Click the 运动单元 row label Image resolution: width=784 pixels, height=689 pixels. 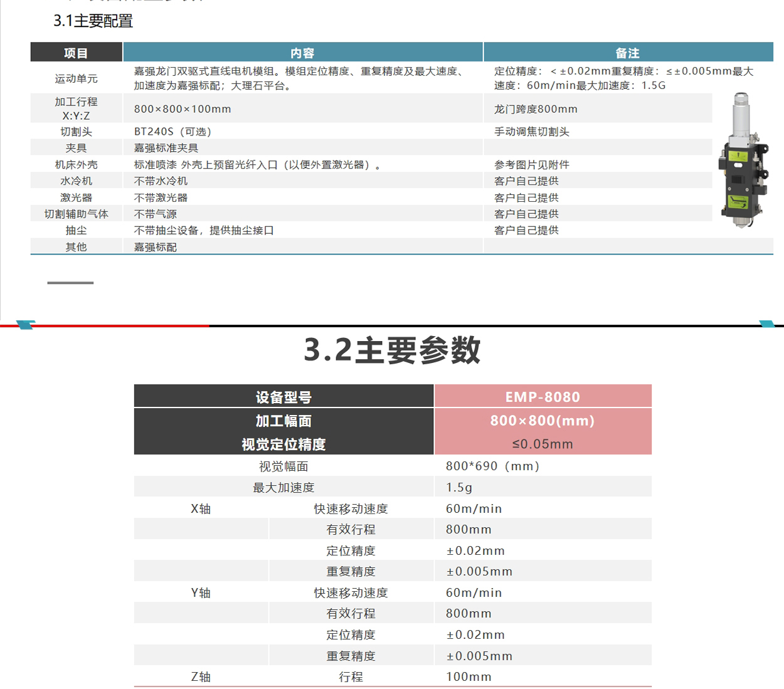[x=76, y=78]
